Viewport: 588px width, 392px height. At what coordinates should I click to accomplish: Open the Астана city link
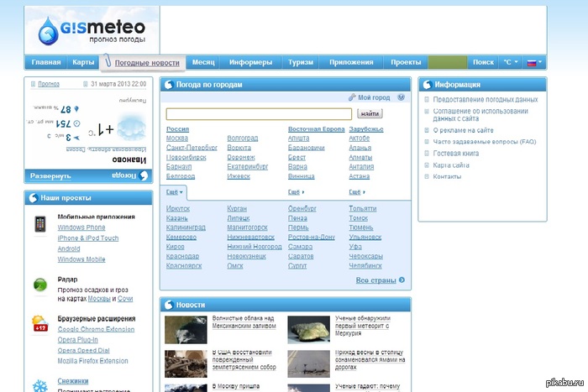(360, 176)
